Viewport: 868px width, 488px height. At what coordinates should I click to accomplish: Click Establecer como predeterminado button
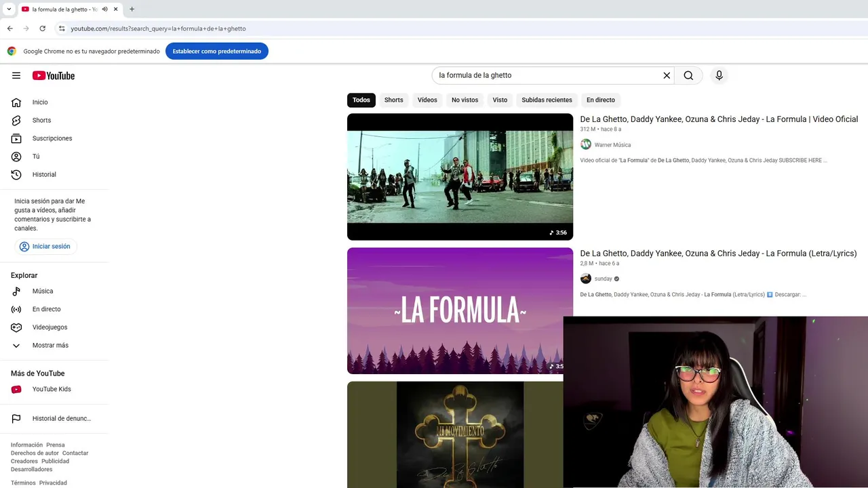coord(217,52)
